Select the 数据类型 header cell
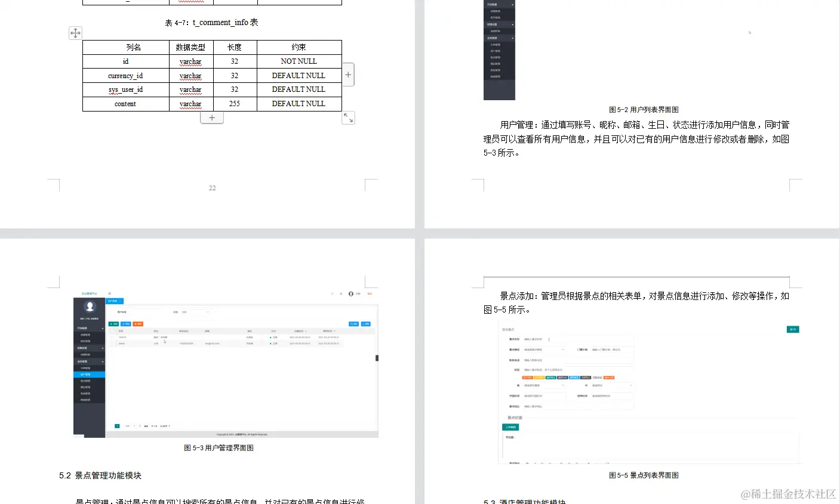Screen dimensions: 840x504 [191, 47]
